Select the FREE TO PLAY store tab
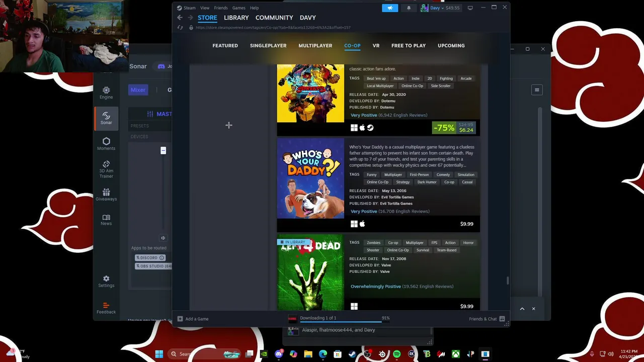Viewport: 644px width, 362px height. point(409,45)
